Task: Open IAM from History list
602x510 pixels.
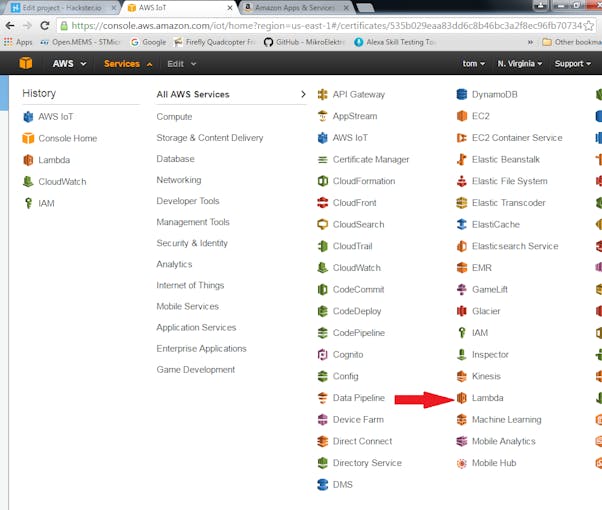Action: [39, 203]
